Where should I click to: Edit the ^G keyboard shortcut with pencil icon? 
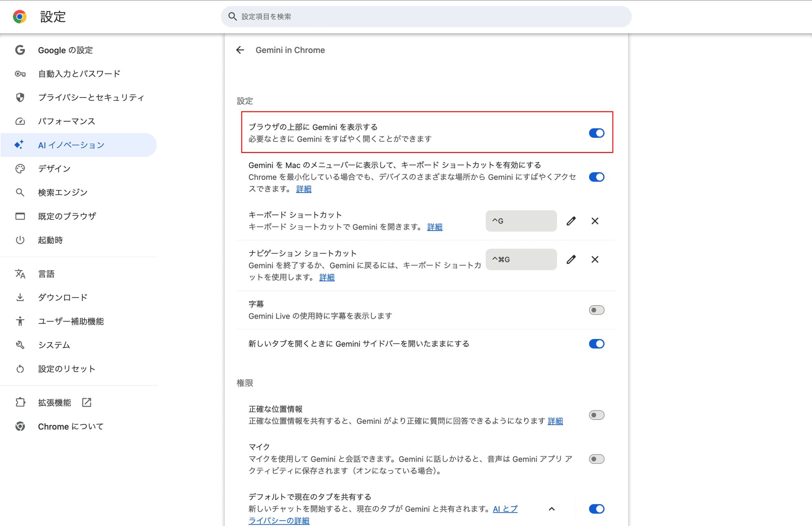coord(571,221)
